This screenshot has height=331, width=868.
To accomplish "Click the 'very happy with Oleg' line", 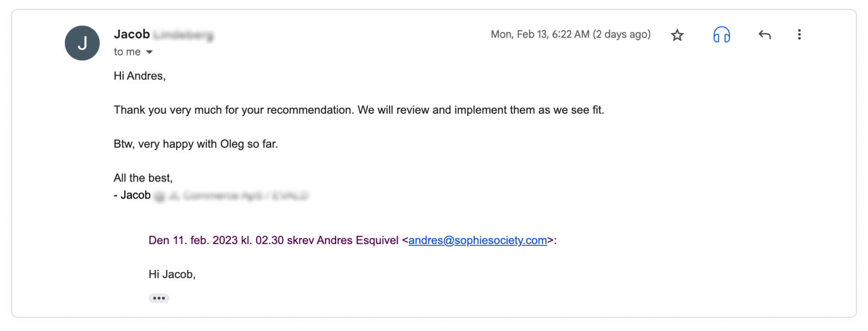I will [196, 144].
